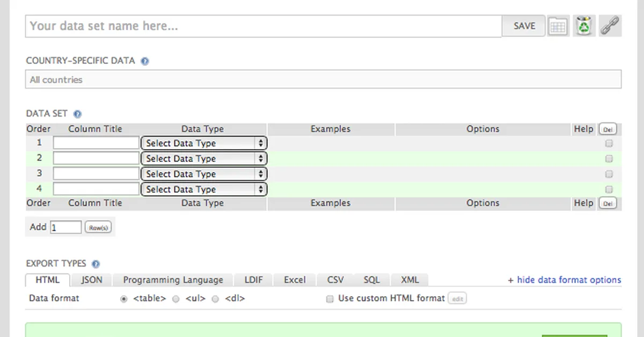
Task: Open help for COUNTRY-SPECIFIC DATA
Action: (145, 61)
